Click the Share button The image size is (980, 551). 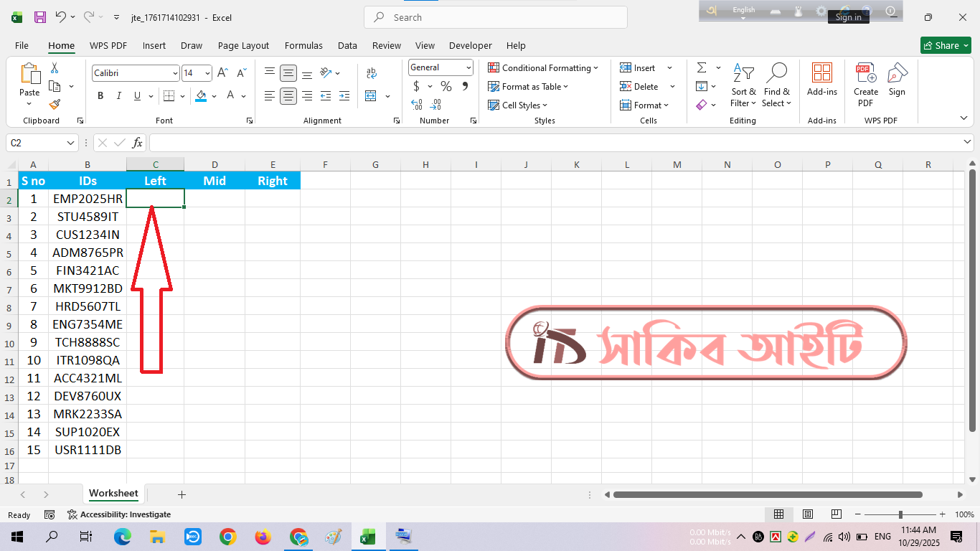coord(946,45)
